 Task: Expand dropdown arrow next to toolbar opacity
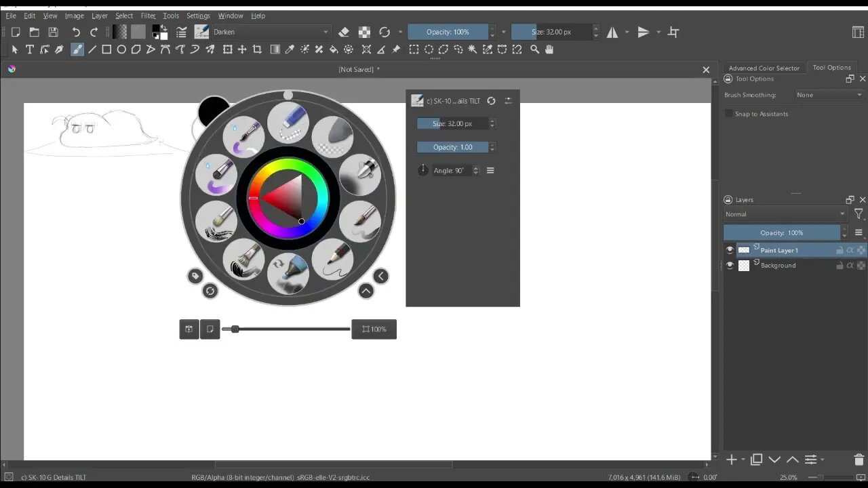point(503,32)
